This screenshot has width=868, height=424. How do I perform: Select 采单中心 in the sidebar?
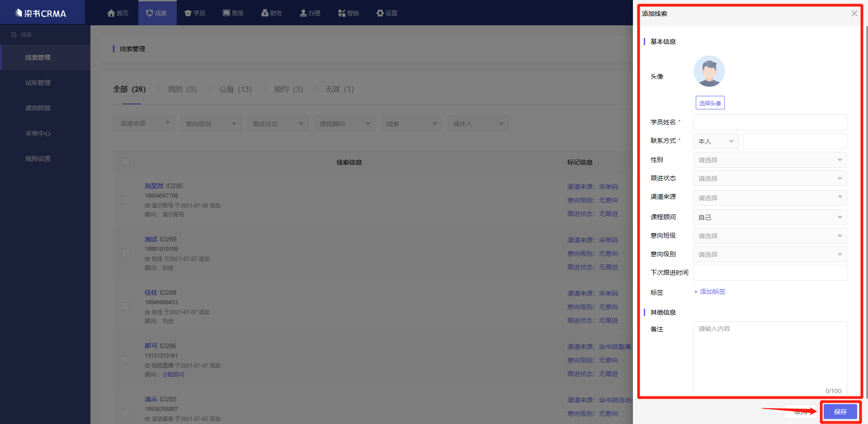[x=45, y=133]
